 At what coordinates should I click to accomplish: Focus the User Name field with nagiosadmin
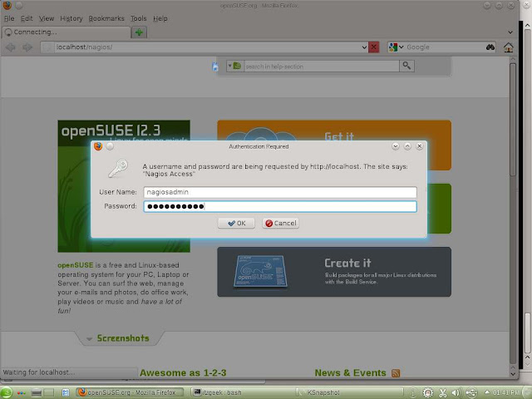tap(280, 192)
